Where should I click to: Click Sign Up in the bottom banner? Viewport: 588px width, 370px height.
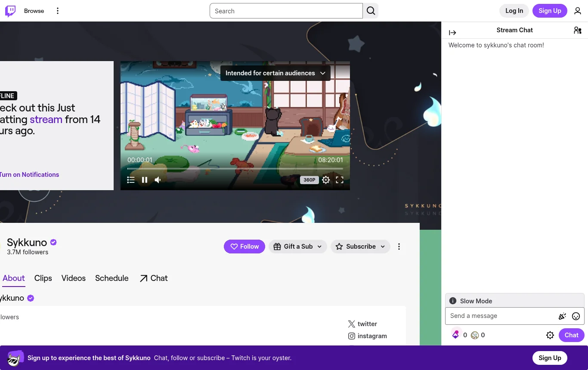pos(550,358)
